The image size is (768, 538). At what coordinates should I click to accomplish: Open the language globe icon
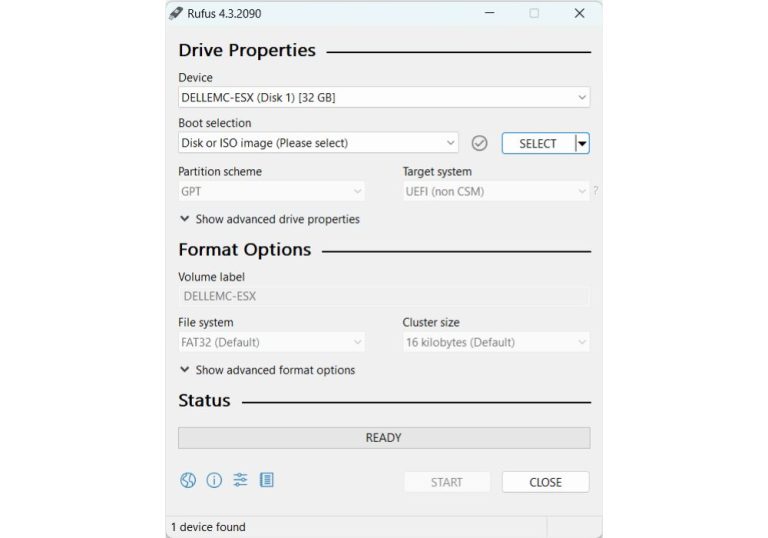(188, 480)
